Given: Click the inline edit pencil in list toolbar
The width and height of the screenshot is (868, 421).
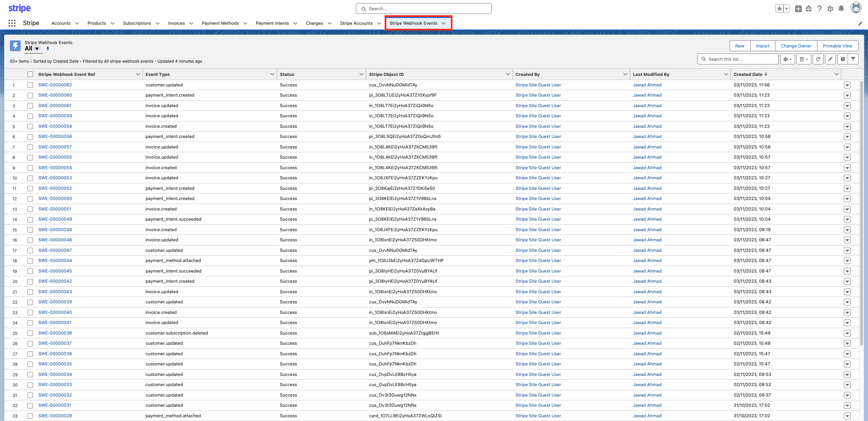Looking at the screenshot, I should click(x=830, y=59).
